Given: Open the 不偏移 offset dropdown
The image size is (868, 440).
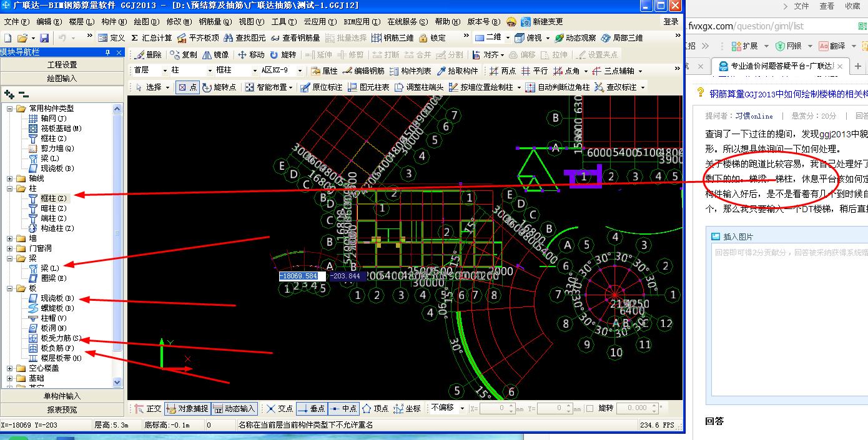Looking at the screenshot, I should coord(462,408).
